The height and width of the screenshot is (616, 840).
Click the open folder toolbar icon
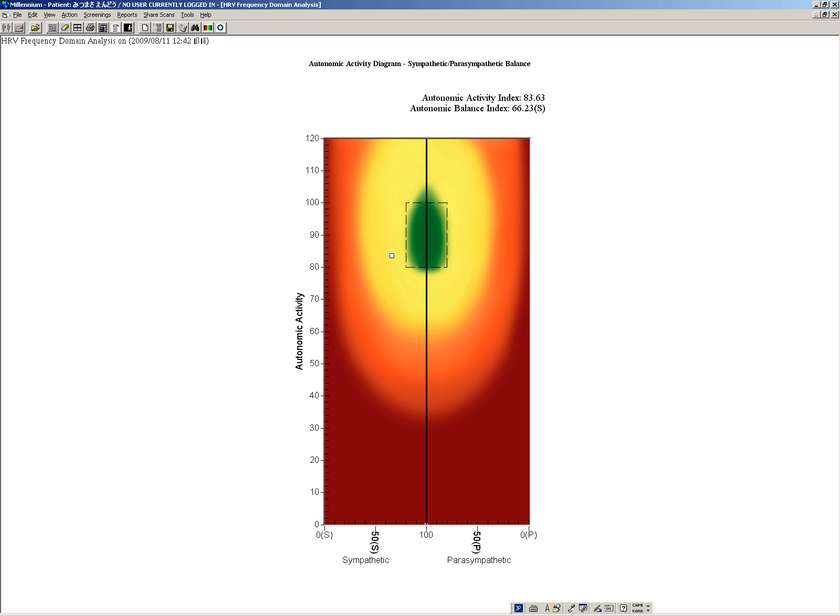36,28
